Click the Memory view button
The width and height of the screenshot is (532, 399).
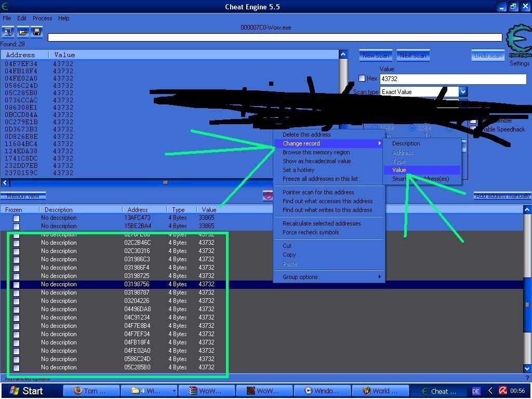[x=23, y=196]
